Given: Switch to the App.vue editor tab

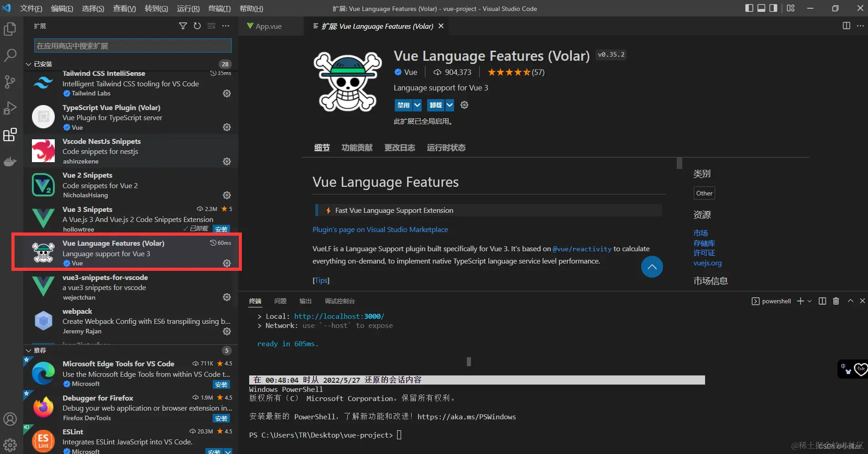Looking at the screenshot, I should (271, 26).
